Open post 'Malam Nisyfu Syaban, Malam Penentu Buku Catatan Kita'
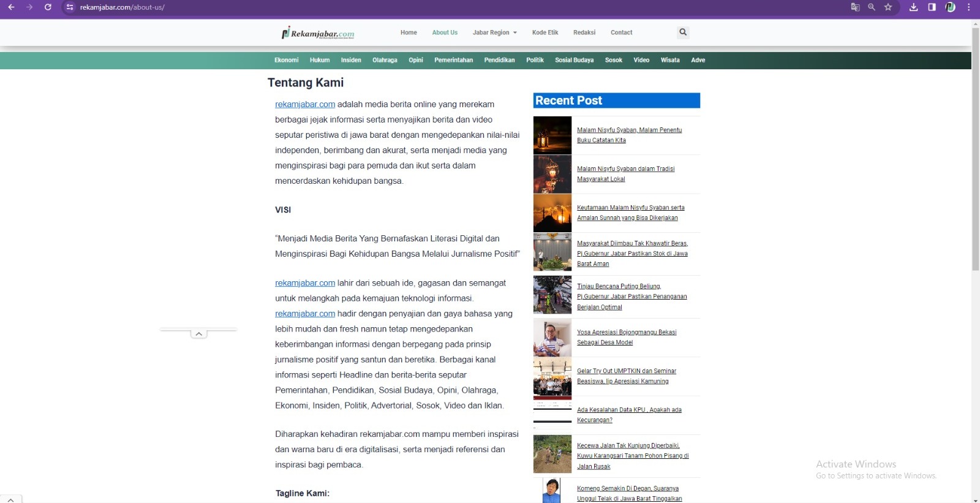Screen dimensions: 980x503 629,135
